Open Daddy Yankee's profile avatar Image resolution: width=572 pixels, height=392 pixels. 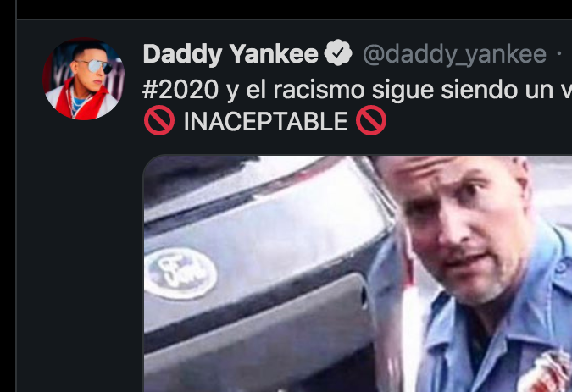(x=84, y=79)
